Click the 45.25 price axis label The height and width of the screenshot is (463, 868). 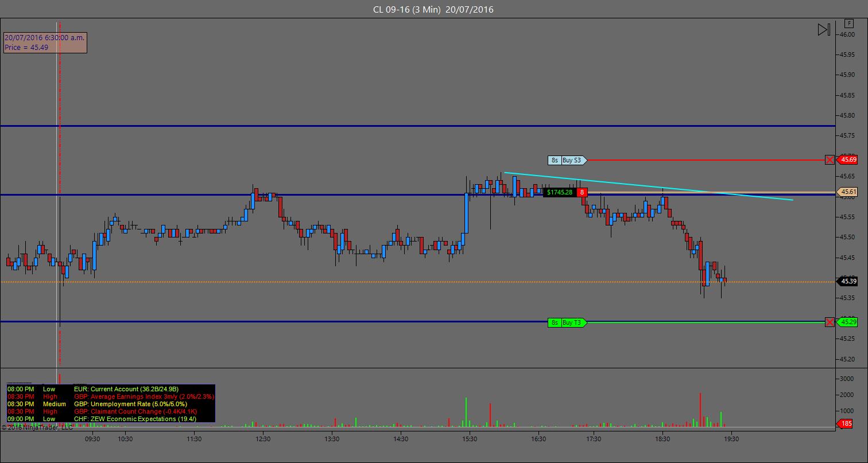click(x=848, y=339)
